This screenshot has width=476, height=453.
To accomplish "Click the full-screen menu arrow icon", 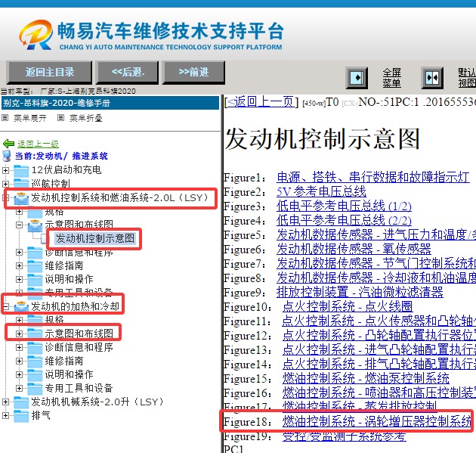I will 357,78.
